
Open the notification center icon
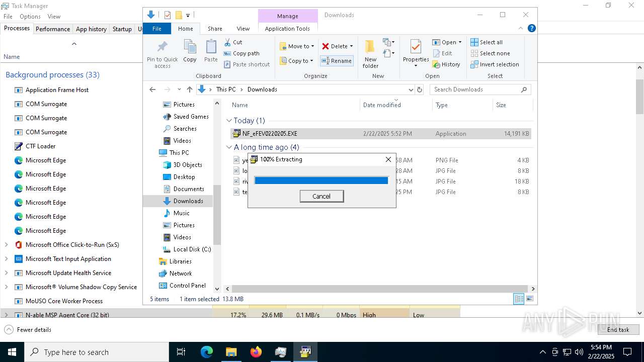[627, 352]
